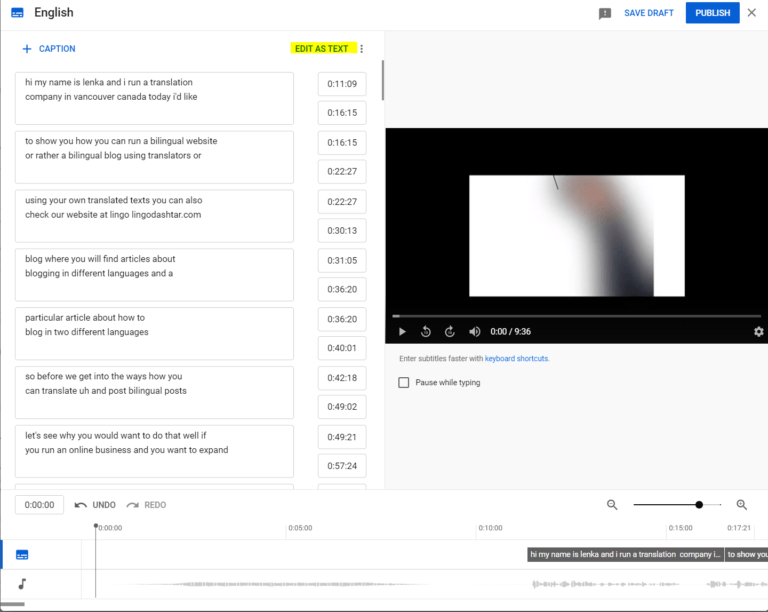
Task: Select the caption track icon in timeline
Action: pos(22,555)
